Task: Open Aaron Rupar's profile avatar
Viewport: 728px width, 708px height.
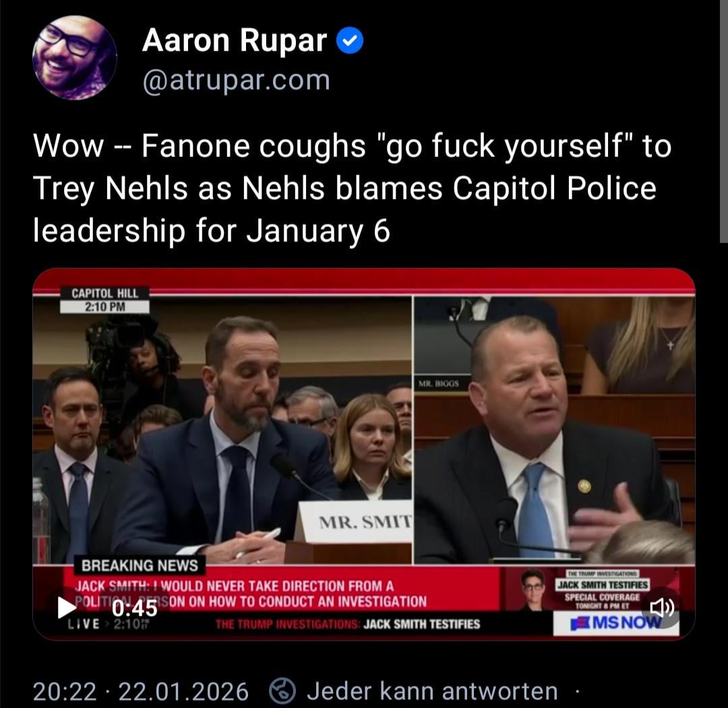Action: [74, 57]
